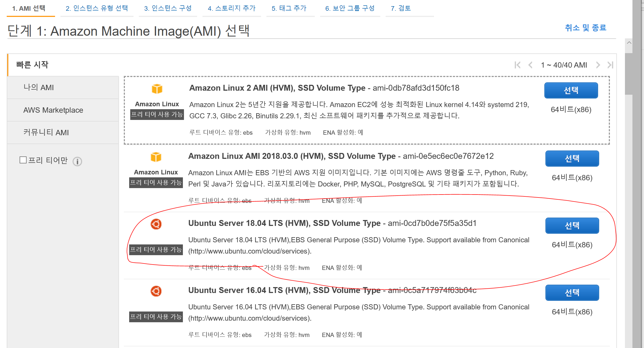Go to first page of AMI list

(x=517, y=65)
